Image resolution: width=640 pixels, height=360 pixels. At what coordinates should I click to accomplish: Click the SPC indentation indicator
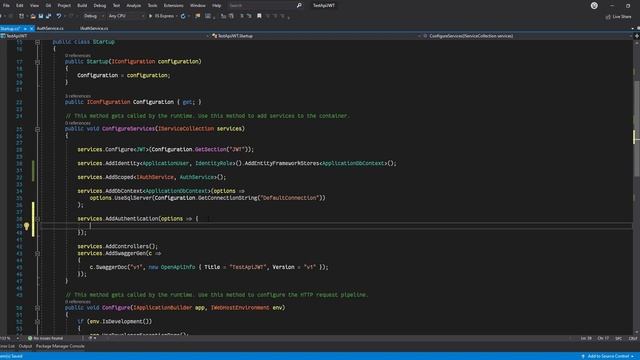(x=618, y=338)
